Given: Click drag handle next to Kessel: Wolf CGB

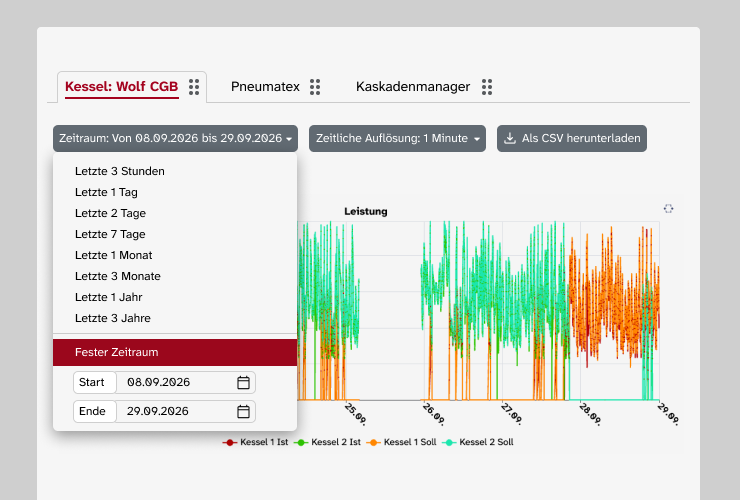Looking at the screenshot, I should coord(194,87).
